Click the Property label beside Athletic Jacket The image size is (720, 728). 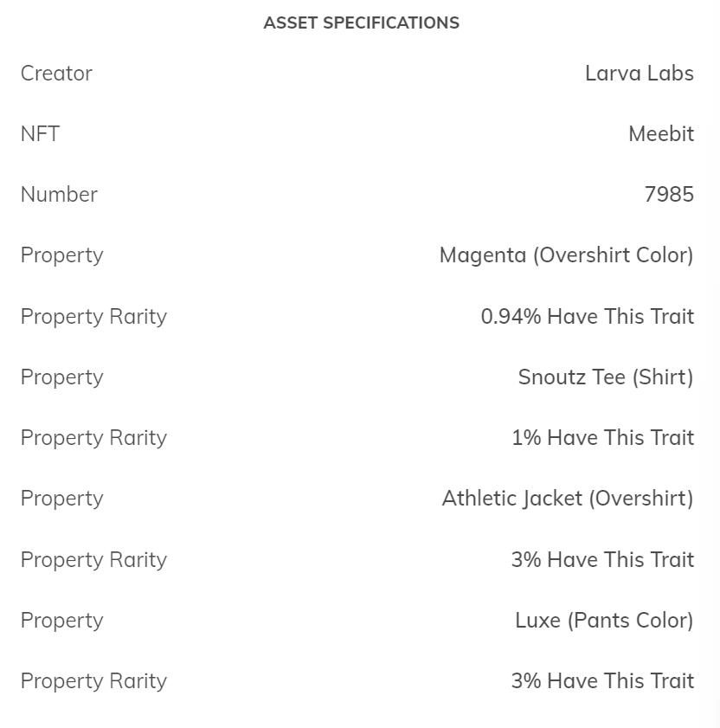point(61,499)
